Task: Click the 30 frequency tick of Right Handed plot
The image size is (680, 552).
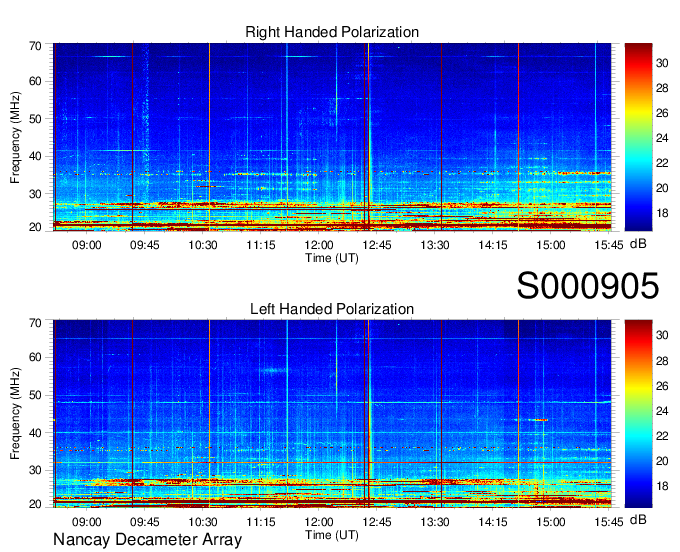Action: click(x=35, y=194)
